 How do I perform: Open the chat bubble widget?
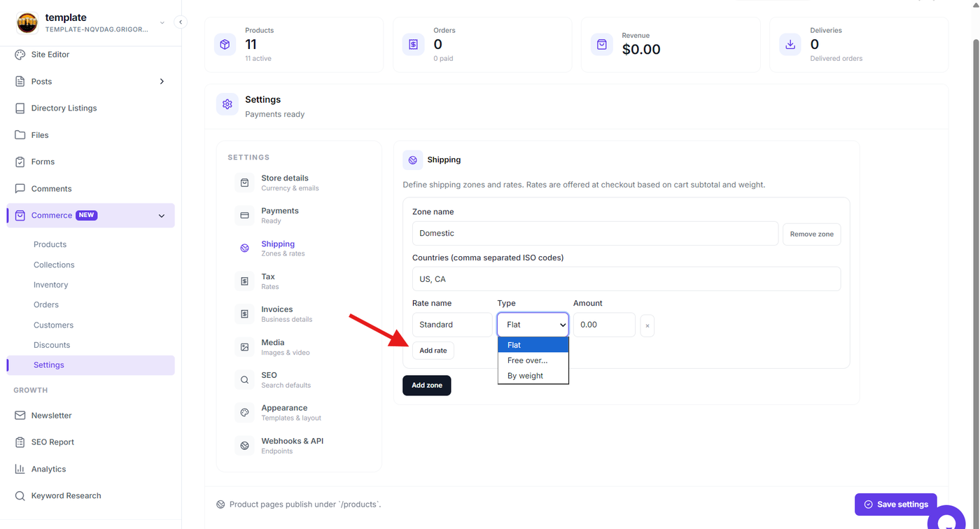[x=947, y=519]
